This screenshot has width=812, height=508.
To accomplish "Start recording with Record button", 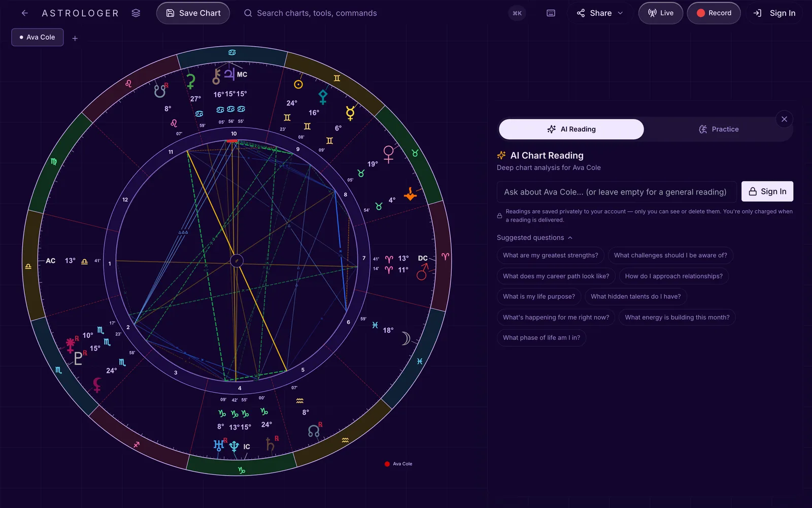I will 714,13.
